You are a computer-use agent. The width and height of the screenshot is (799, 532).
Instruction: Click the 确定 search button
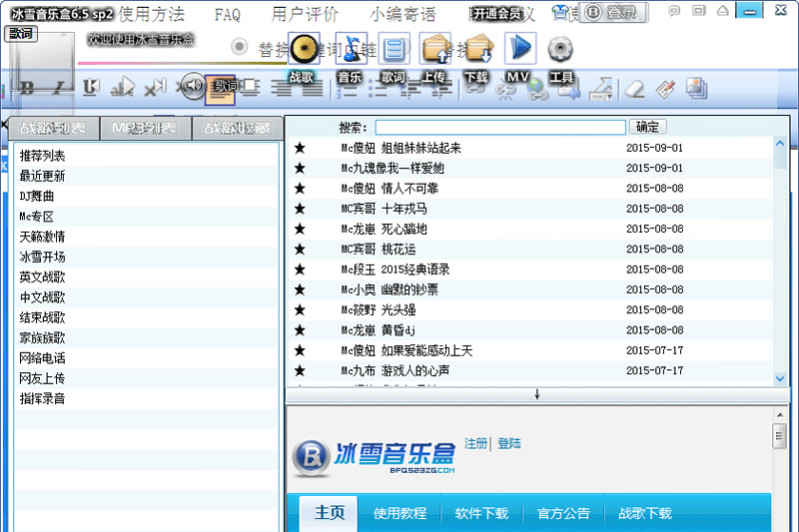(647, 127)
